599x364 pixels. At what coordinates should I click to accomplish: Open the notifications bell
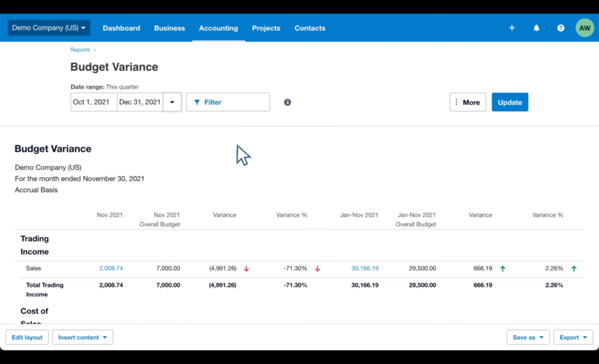(536, 27)
